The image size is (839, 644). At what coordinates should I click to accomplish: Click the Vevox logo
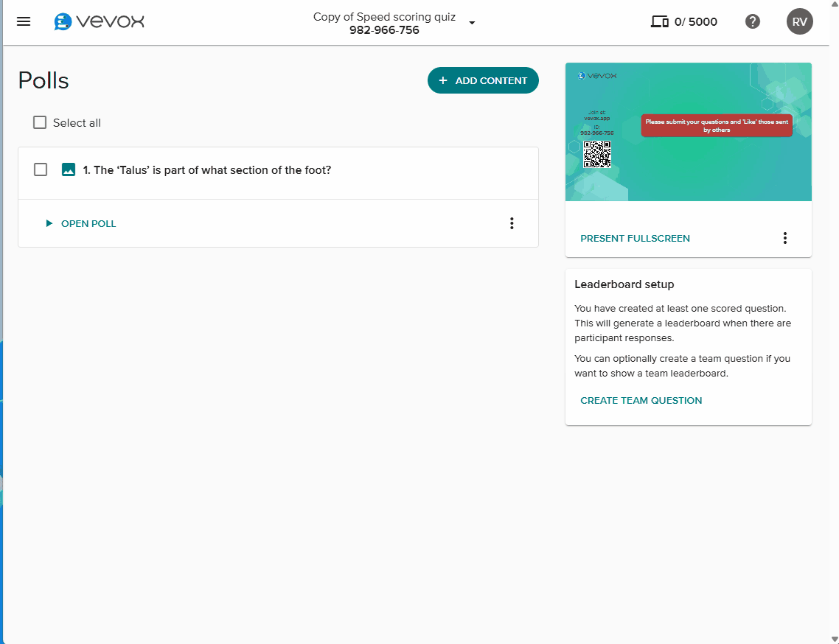[x=99, y=21]
